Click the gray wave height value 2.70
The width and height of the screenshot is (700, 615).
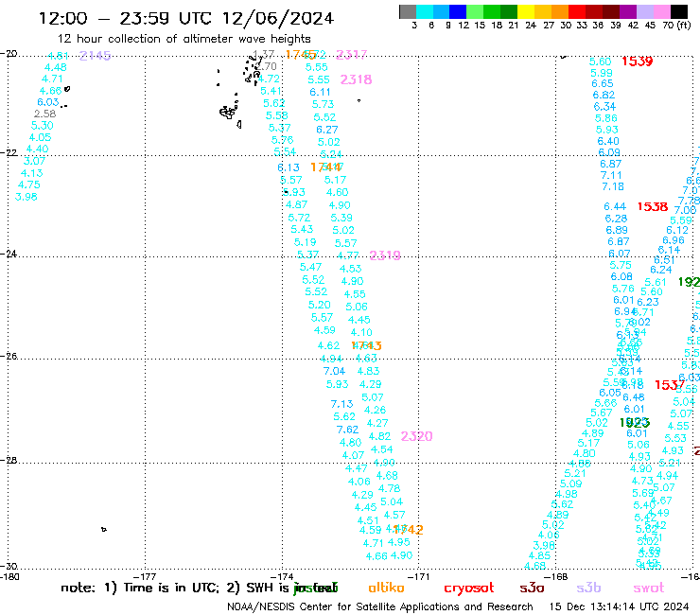266,66
